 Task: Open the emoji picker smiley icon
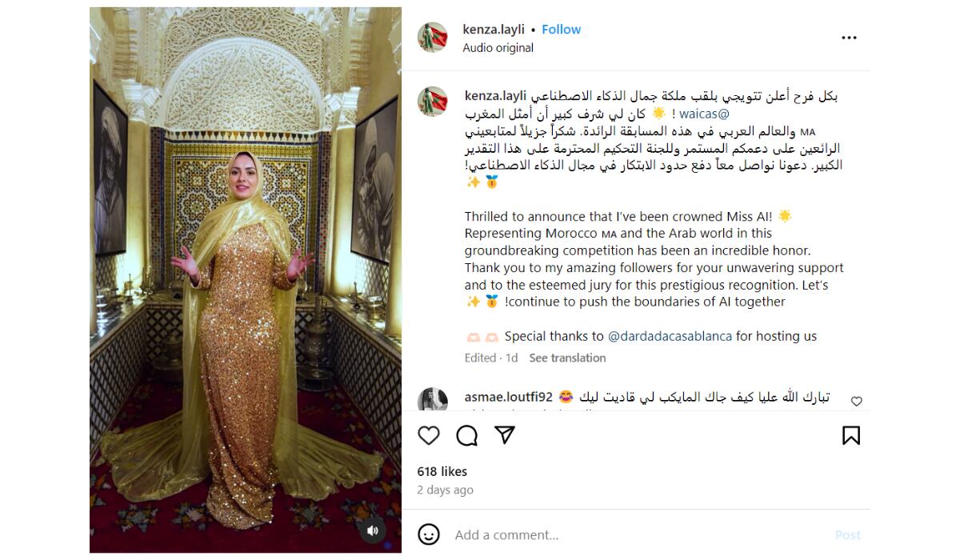(x=429, y=534)
